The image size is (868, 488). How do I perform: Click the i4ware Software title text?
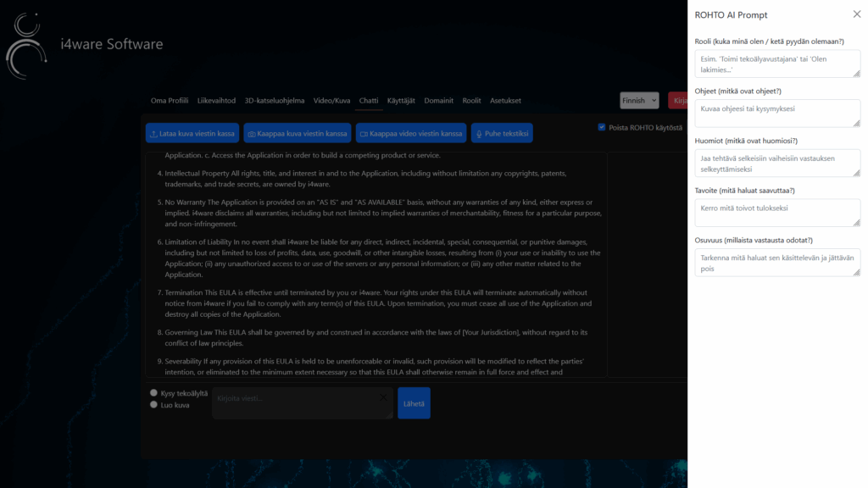pos(112,44)
